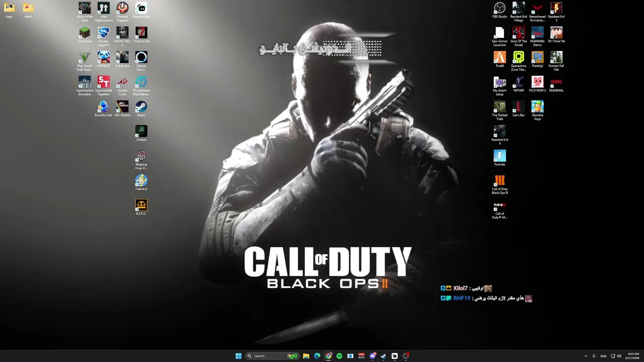Select REANIMAL Demo desktop icon

537,37
